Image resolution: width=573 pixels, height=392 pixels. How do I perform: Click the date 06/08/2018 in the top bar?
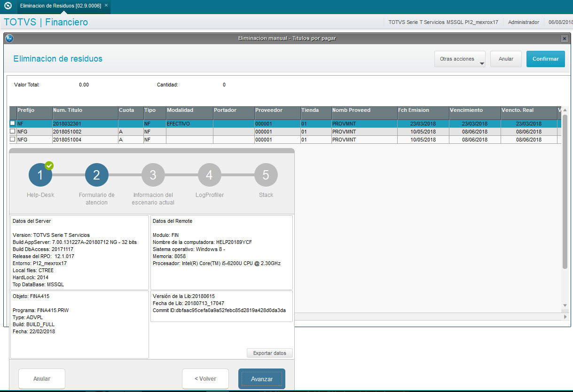point(560,22)
